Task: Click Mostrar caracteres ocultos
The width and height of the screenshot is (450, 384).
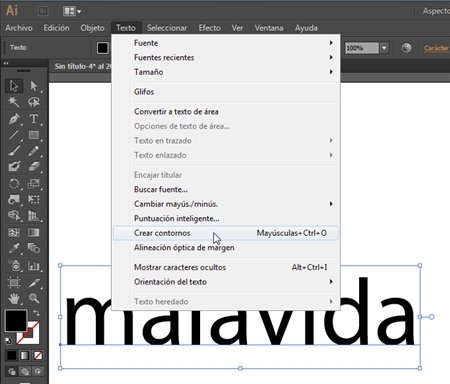Action: coord(226,267)
